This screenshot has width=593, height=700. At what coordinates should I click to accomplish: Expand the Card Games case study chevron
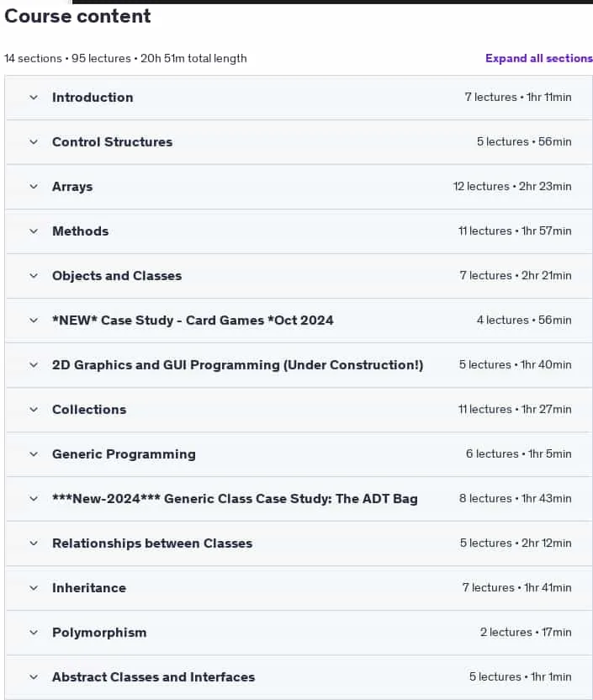click(34, 320)
